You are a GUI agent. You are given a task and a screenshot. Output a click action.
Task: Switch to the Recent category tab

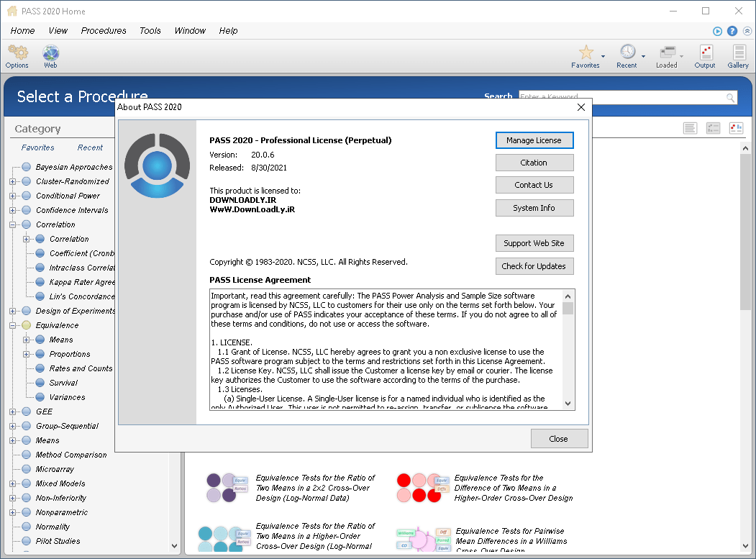click(90, 147)
